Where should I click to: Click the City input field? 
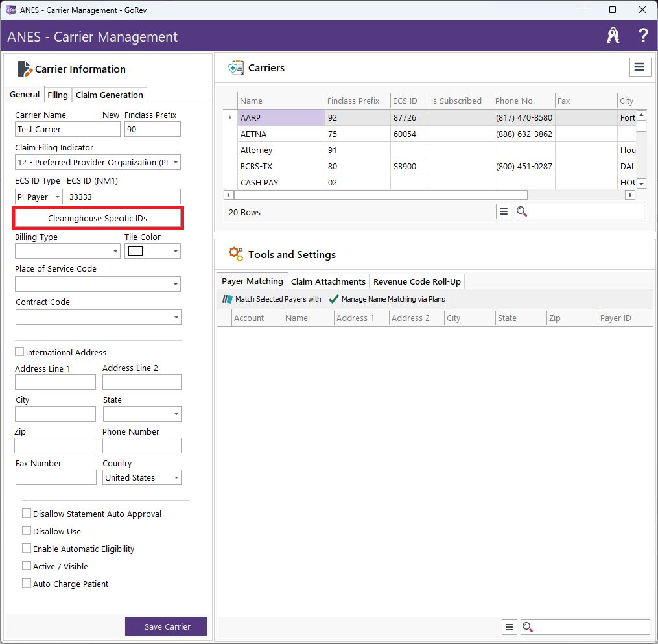[x=55, y=414]
